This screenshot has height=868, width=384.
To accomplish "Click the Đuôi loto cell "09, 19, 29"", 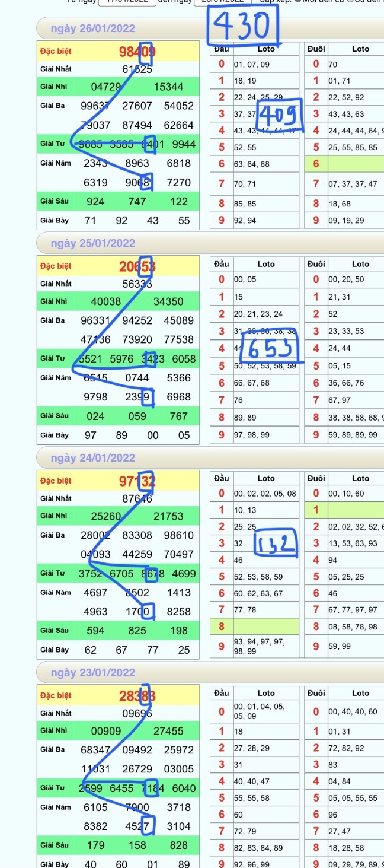I will click(x=346, y=221).
